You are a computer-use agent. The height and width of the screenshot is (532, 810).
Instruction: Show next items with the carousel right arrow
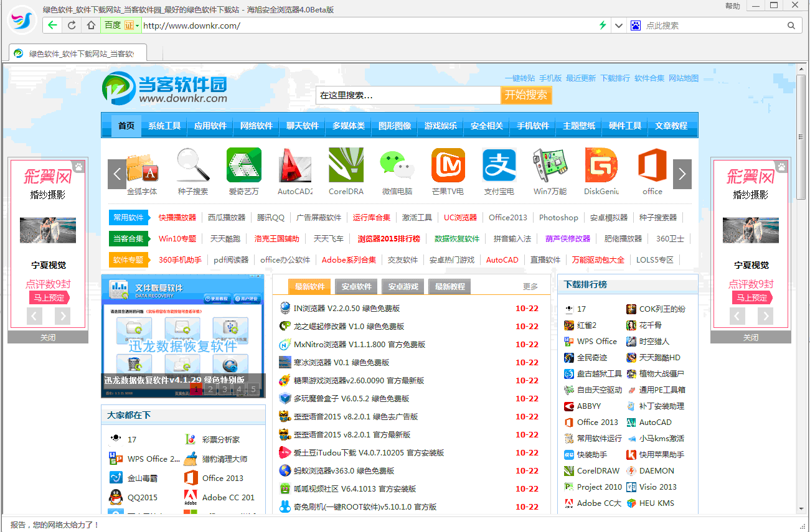coord(682,174)
